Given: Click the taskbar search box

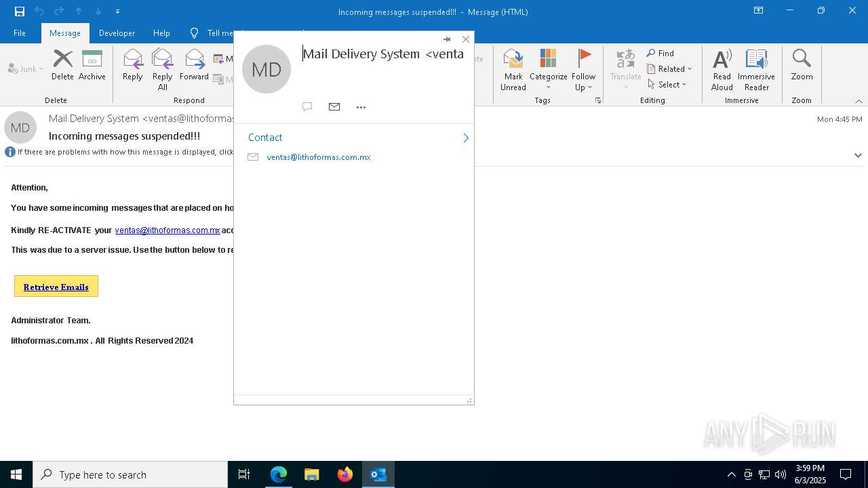Looking at the screenshot, I should pyautogui.click(x=130, y=474).
